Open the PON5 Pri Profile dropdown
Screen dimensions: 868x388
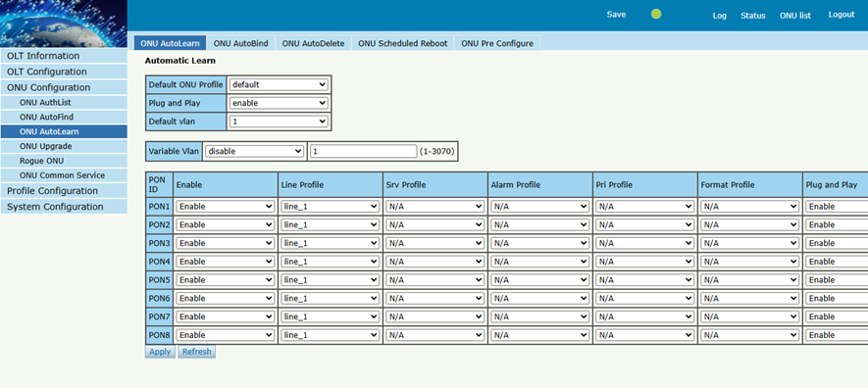pos(645,279)
